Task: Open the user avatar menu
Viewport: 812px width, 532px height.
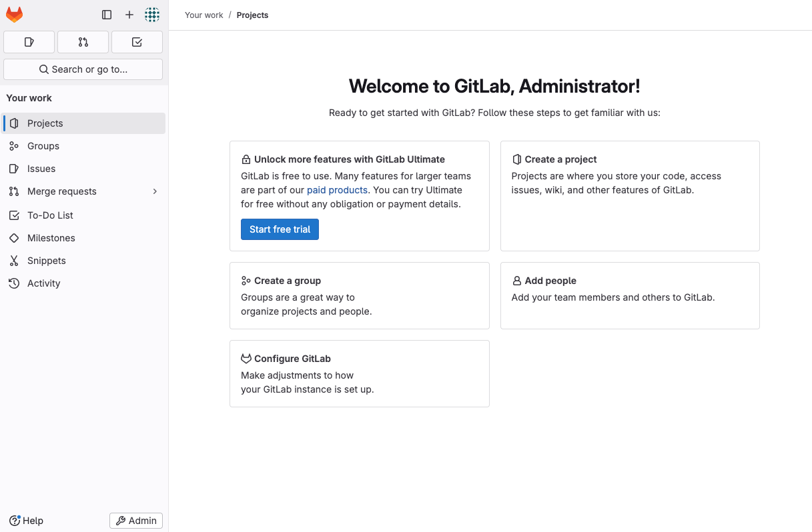Action: click(152, 15)
